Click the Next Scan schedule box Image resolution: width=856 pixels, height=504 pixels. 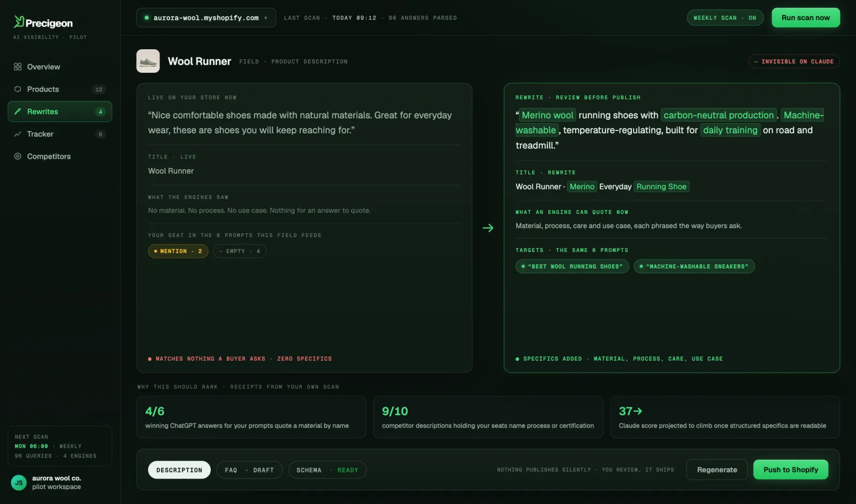pyautogui.click(x=60, y=446)
